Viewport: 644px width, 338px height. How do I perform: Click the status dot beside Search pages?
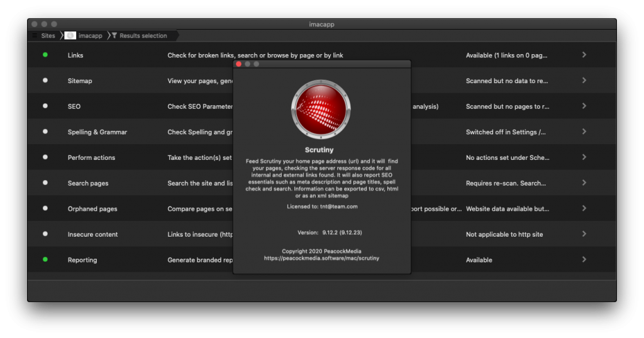(x=45, y=183)
